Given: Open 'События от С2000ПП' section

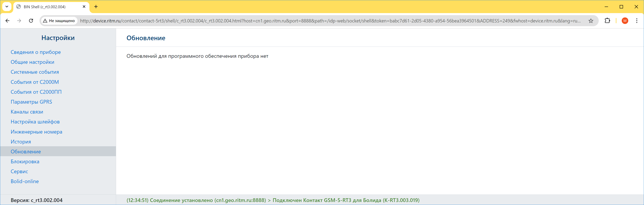Looking at the screenshot, I should coord(36,92).
